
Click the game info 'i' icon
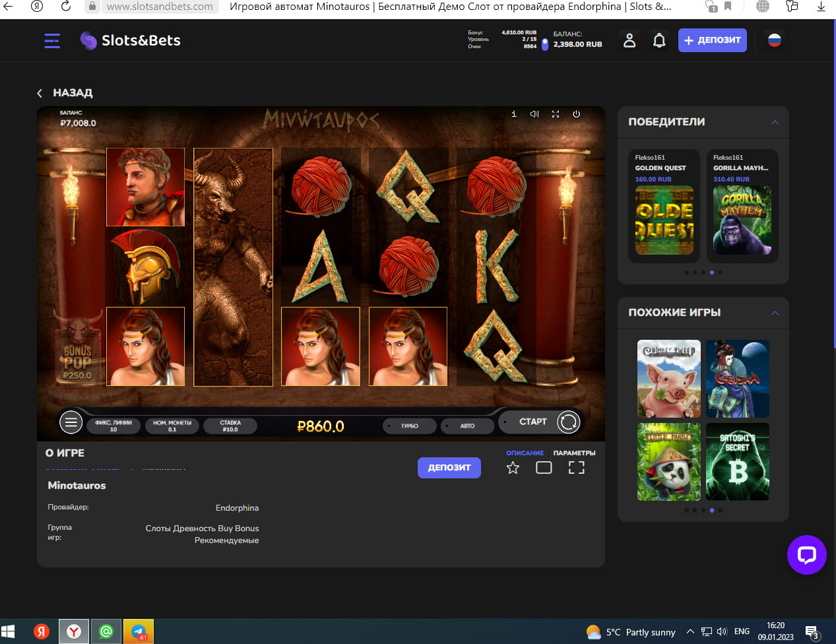(x=514, y=114)
